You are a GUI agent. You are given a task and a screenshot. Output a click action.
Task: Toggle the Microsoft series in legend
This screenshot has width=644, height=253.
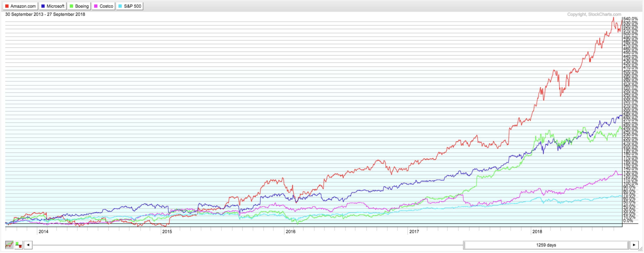(53, 6)
